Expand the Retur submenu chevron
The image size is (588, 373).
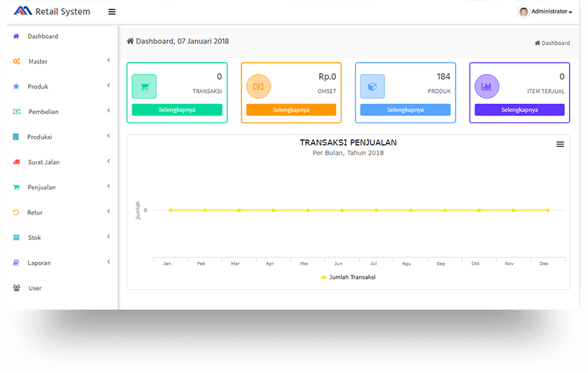(108, 211)
